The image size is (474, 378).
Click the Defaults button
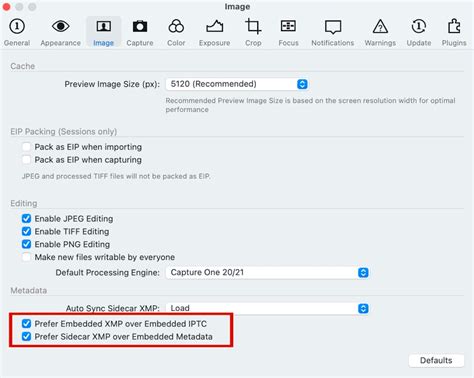(436, 360)
